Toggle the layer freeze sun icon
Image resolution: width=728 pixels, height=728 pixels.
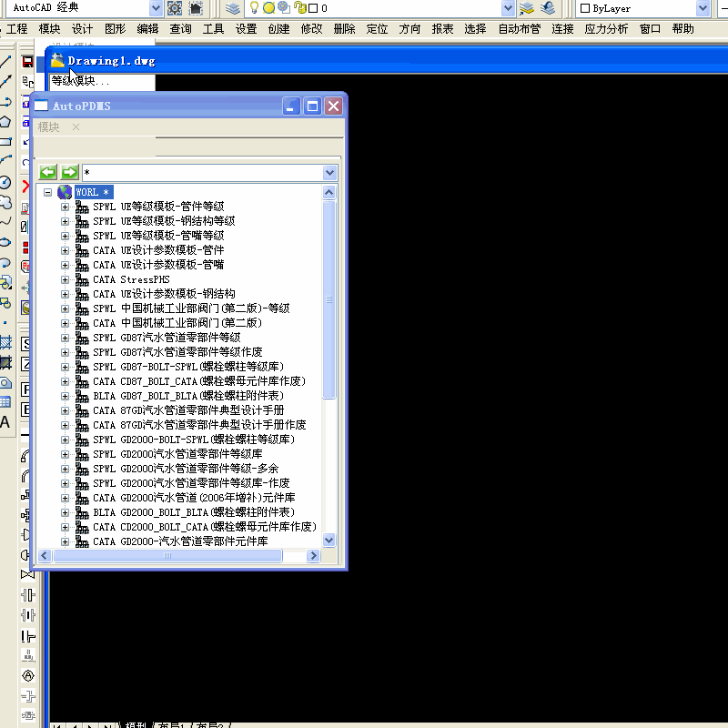[268, 8]
